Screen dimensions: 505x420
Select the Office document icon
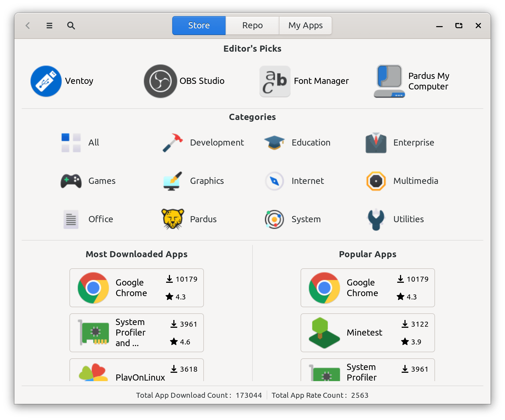coord(71,219)
